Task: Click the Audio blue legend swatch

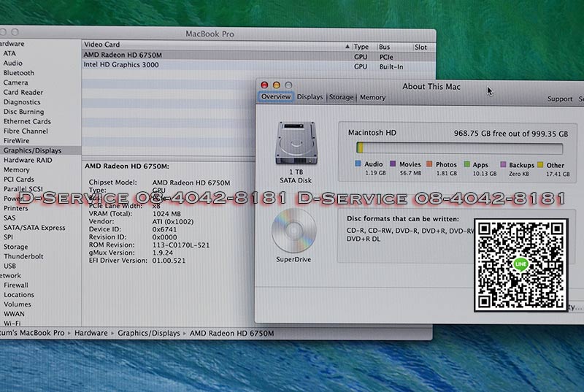Action: tap(358, 164)
